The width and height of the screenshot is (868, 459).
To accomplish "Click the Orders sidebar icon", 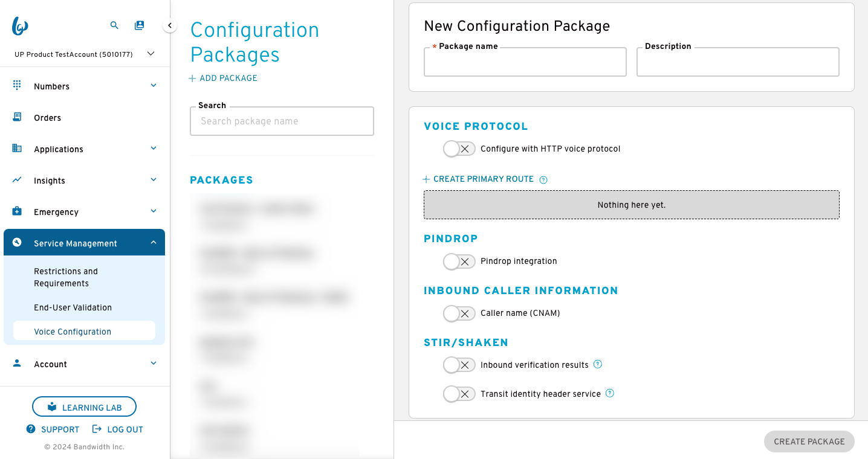I will coord(17,117).
